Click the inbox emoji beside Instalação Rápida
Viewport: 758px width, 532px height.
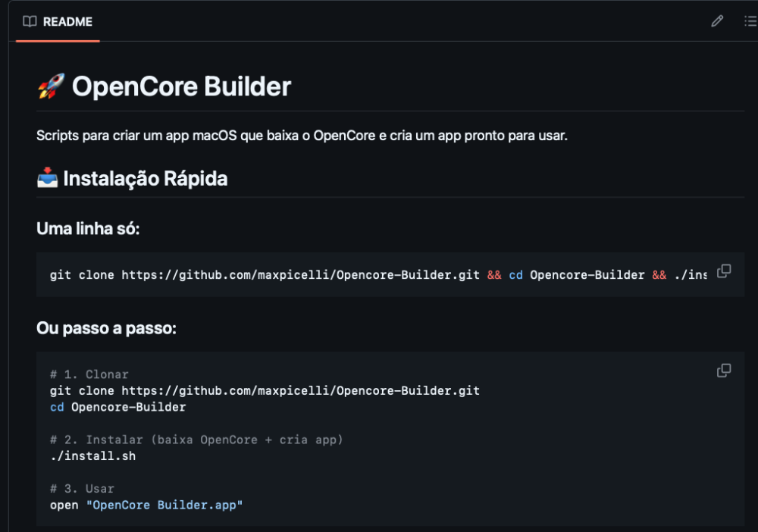pos(47,178)
